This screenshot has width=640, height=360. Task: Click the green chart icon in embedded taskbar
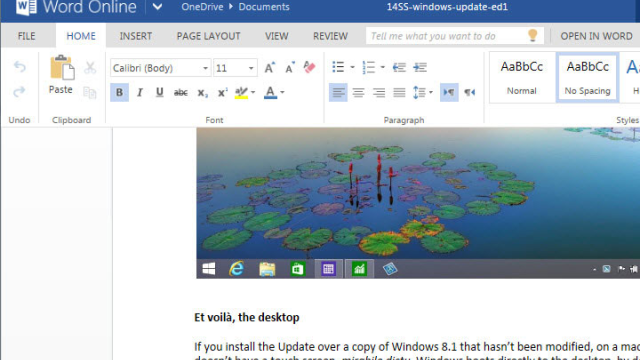click(359, 269)
